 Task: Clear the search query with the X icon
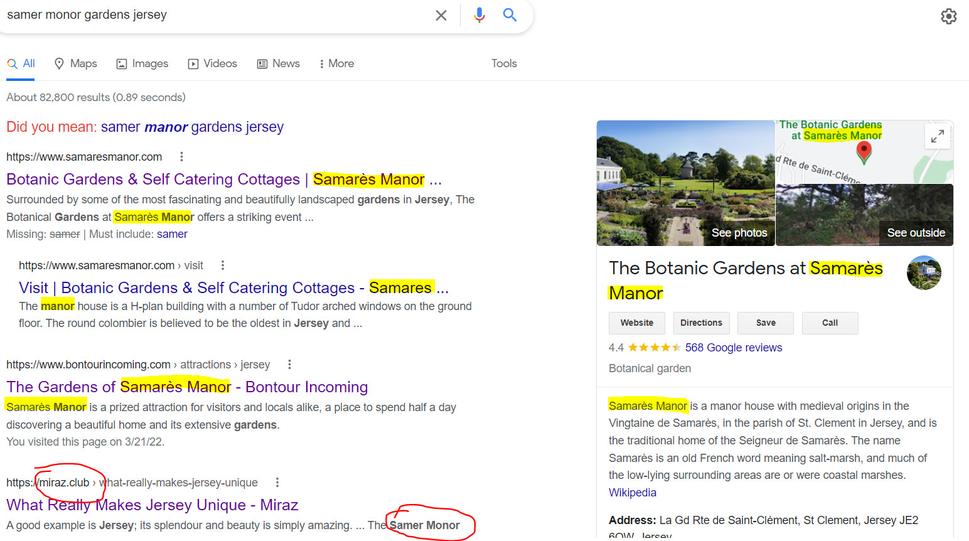441,15
